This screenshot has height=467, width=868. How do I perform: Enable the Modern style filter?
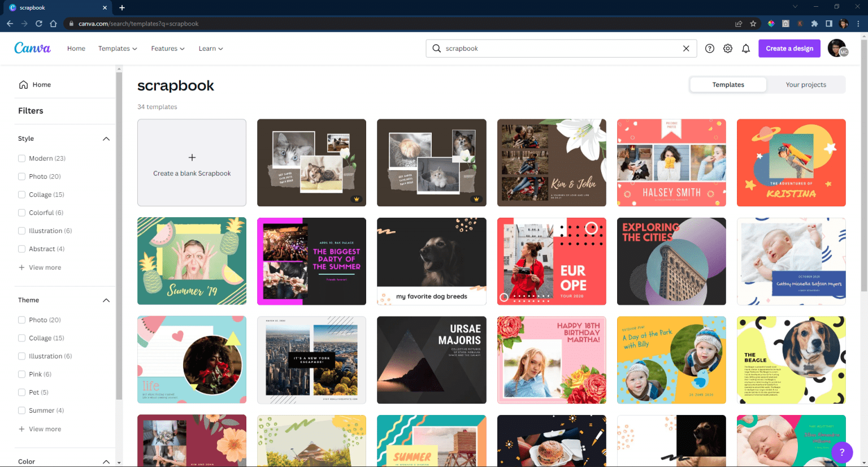pyautogui.click(x=21, y=158)
